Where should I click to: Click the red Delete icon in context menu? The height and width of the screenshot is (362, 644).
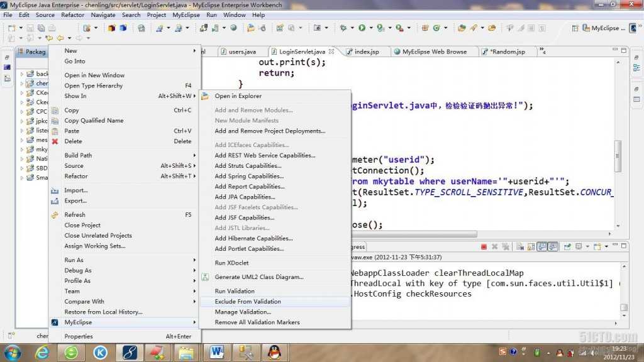(x=55, y=141)
